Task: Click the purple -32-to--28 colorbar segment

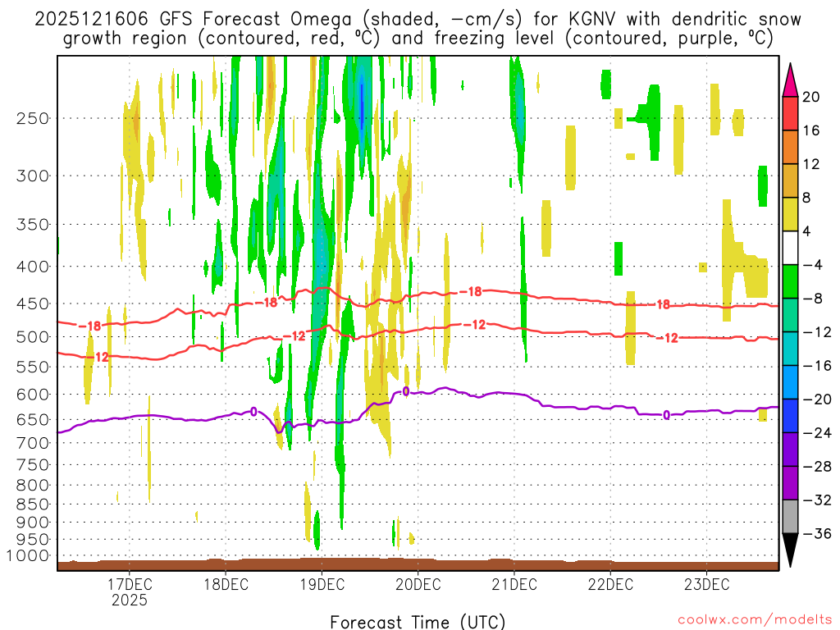Action: [x=790, y=483]
